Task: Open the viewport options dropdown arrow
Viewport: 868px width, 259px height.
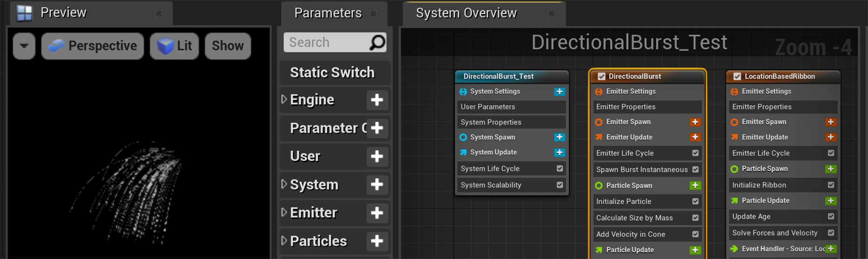Action: click(24, 46)
